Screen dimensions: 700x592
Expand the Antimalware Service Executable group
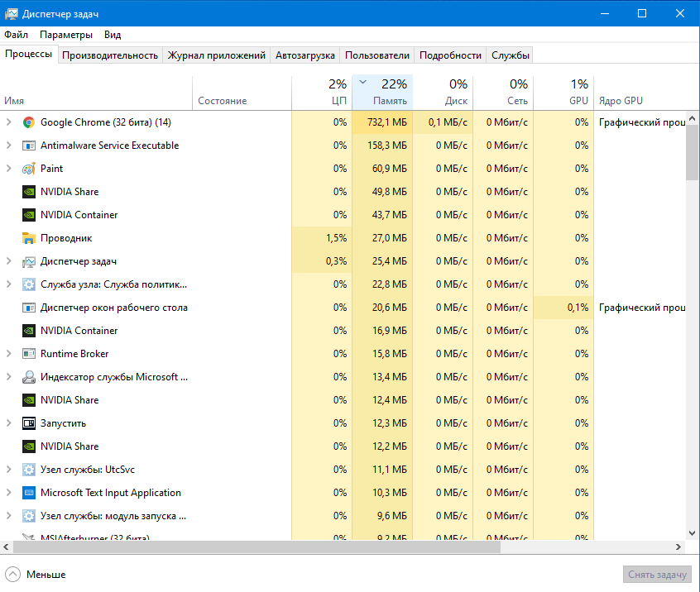tap(8, 145)
